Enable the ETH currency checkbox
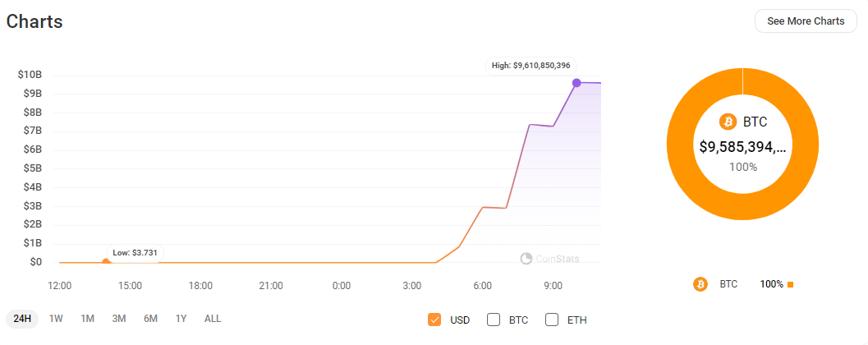The width and height of the screenshot is (868, 345). (552, 320)
